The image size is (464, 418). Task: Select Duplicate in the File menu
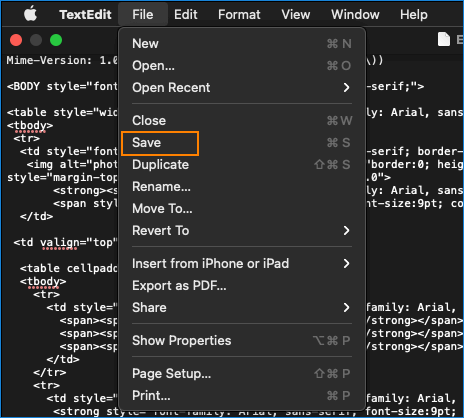click(x=242, y=165)
